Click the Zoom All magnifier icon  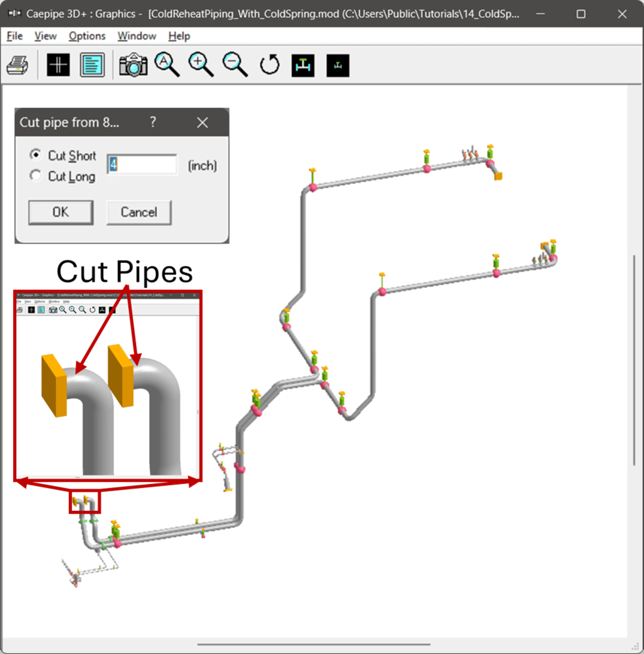(x=167, y=64)
